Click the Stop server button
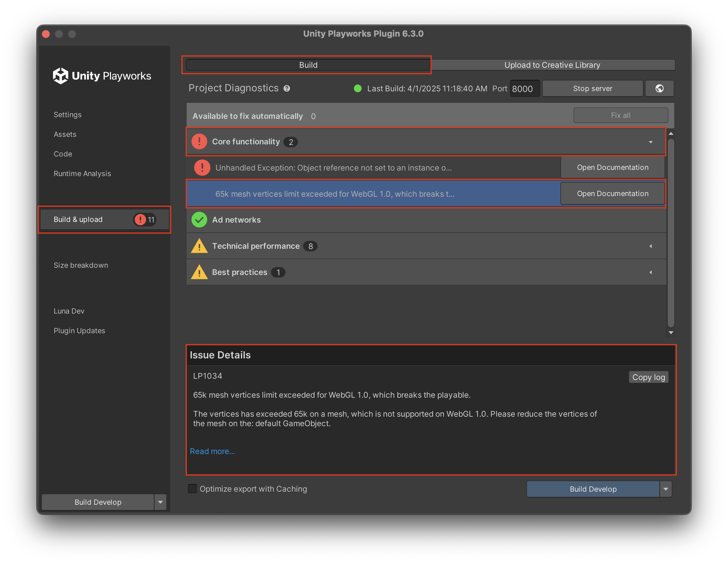 pyautogui.click(x=592, y=88)
